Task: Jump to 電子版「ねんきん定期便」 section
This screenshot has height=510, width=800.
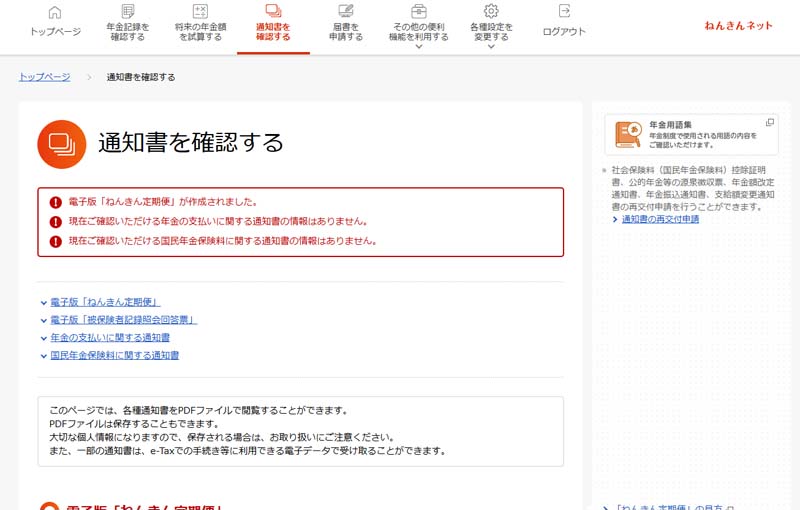Action: pyautogui.click(x=105, y=302)
